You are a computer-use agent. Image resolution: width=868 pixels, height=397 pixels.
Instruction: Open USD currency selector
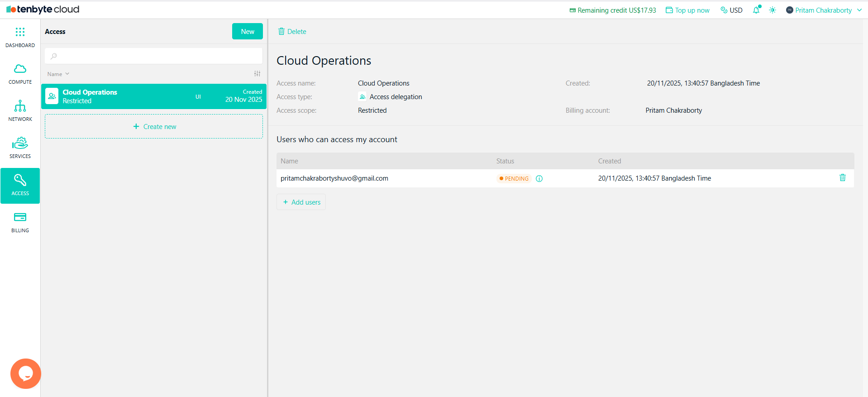coord(731,10)
